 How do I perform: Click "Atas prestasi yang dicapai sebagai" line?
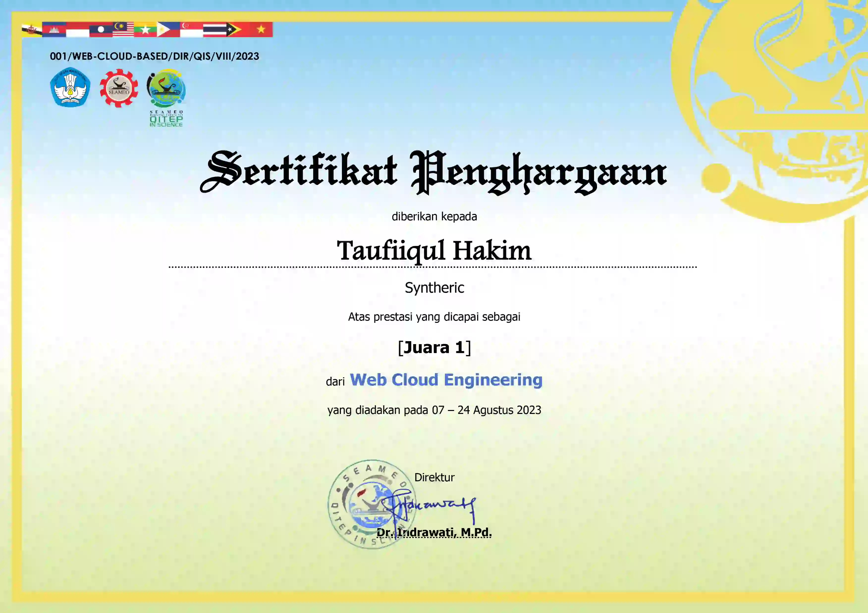click(434, 317)
